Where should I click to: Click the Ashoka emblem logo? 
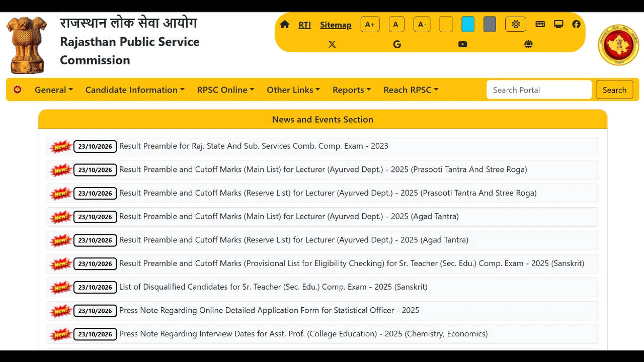coord(26,45)
